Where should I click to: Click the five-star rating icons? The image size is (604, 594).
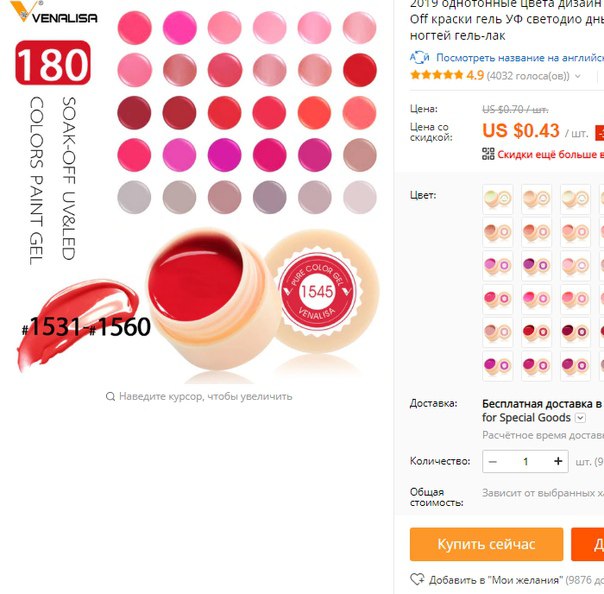click(x=437, y=75)
